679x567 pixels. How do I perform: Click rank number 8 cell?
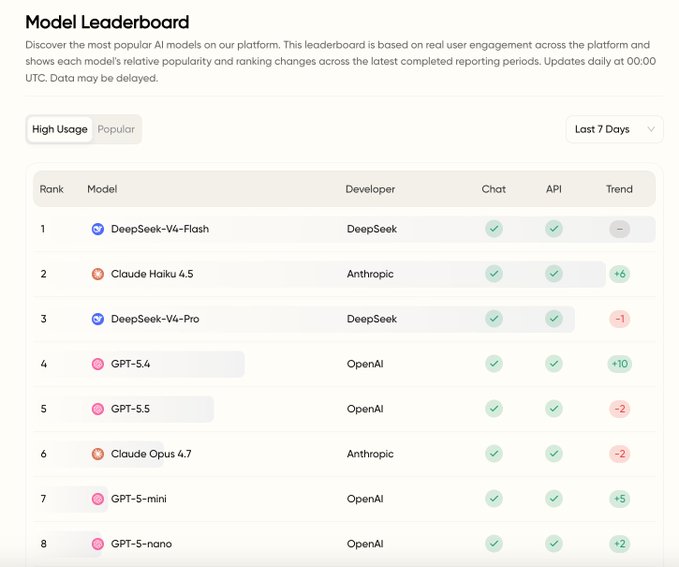[43, 544]
